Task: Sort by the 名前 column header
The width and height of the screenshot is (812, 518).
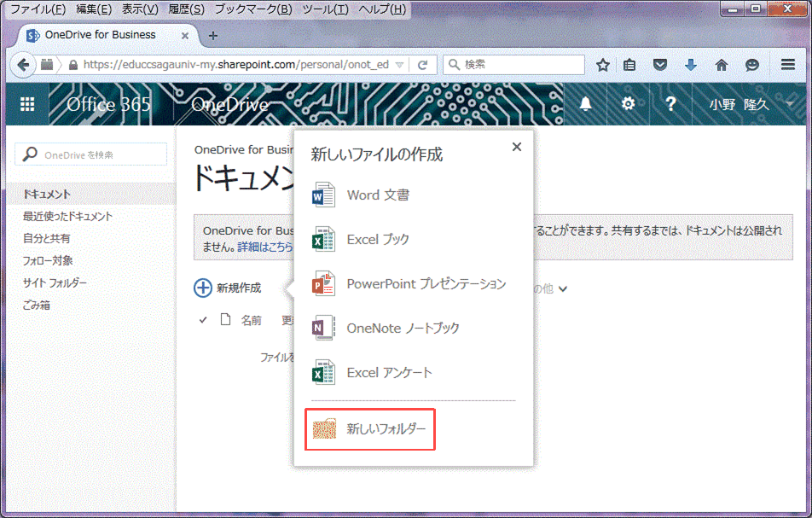Action: pos(251,321)
